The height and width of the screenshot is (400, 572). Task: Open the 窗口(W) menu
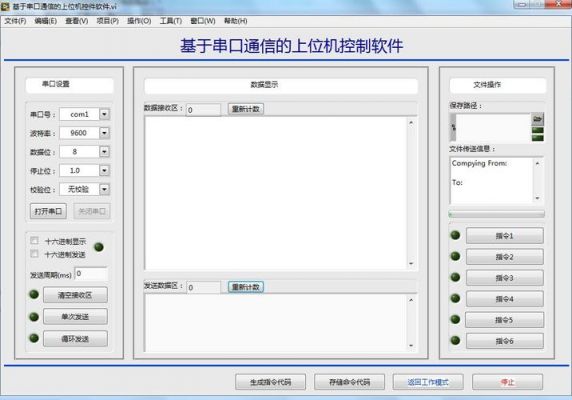[x=203, y=21]
